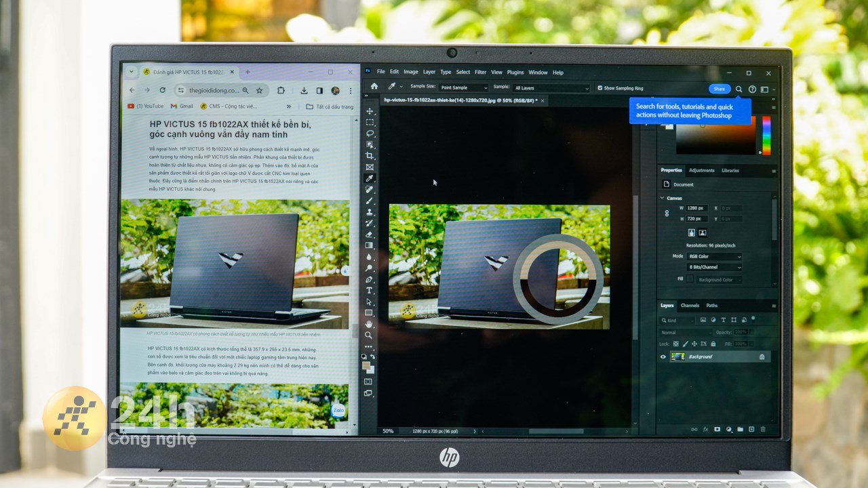
Task: Add a layer mask
Action: pos(717,429)
